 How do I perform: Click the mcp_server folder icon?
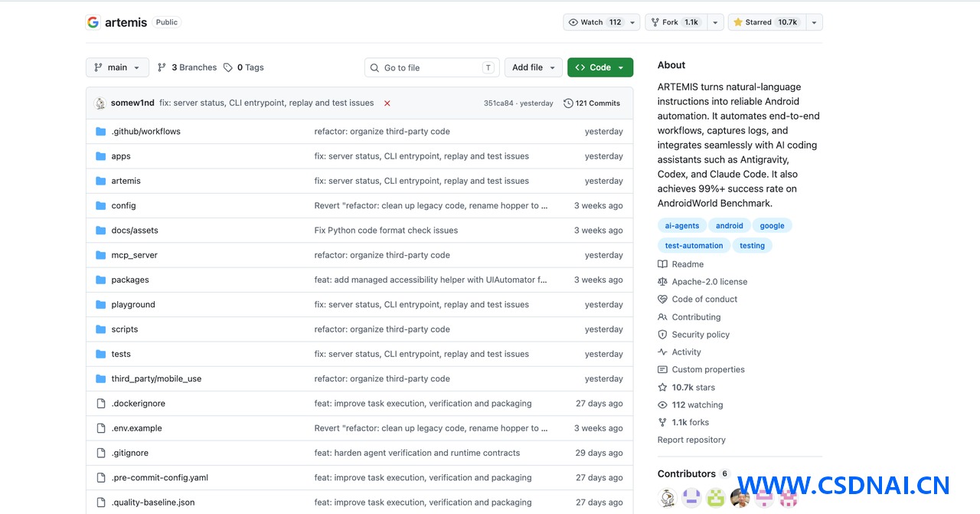click(x=100, y=255)
